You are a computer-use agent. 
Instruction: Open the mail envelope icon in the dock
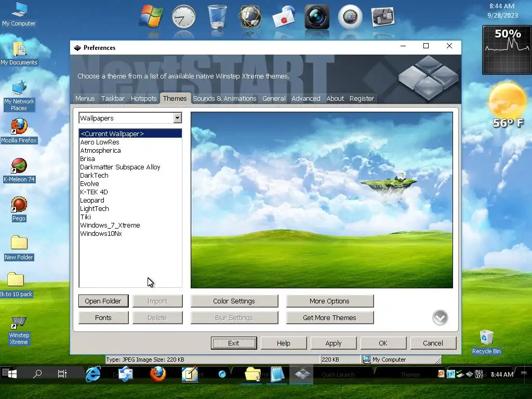[284, 17]
